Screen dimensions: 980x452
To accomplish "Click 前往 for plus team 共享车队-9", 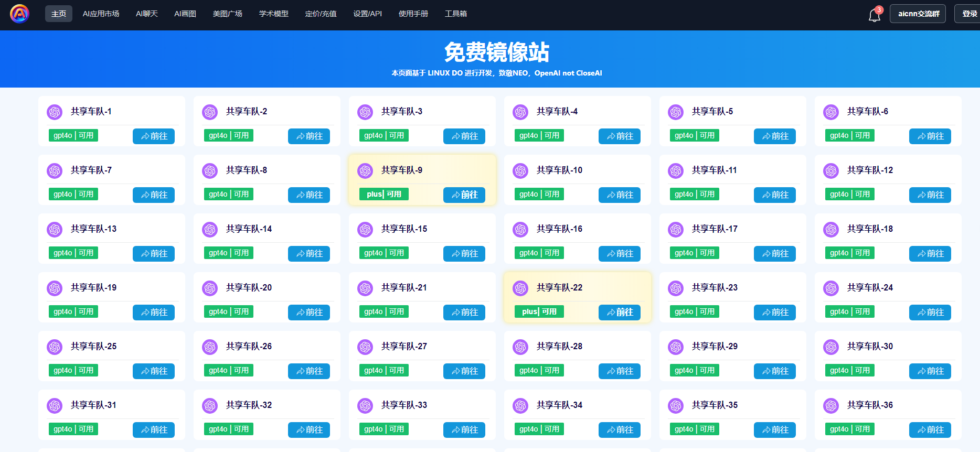I will coord(464,195).
